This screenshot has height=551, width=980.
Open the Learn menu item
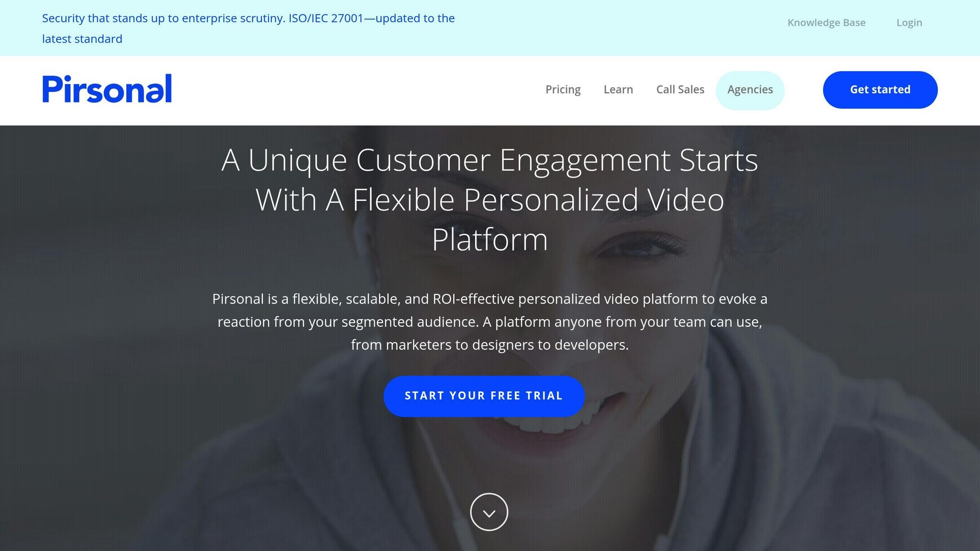618,89
